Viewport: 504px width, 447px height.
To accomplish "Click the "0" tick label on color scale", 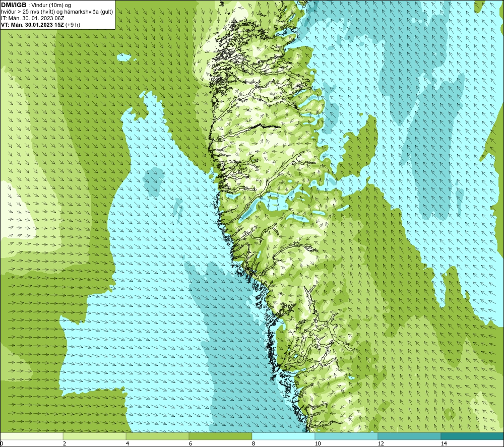I will pyautogui.click(x=2, y=443).
